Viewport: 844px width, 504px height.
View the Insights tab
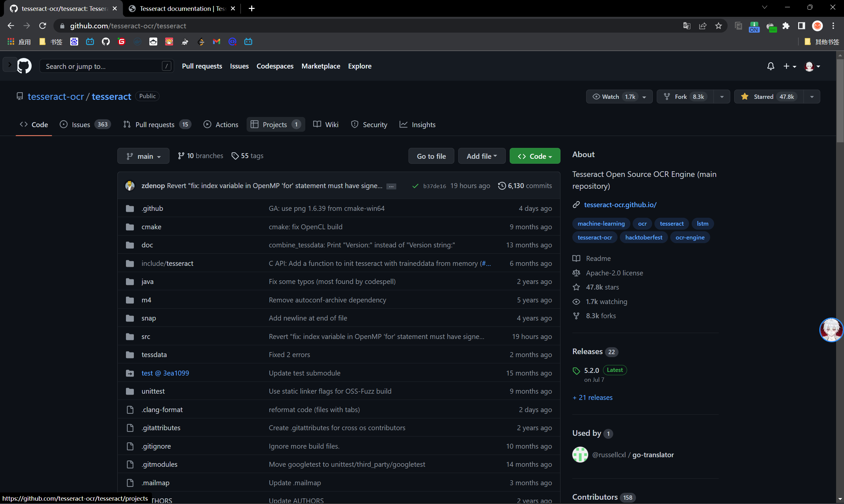coord(417,125)
